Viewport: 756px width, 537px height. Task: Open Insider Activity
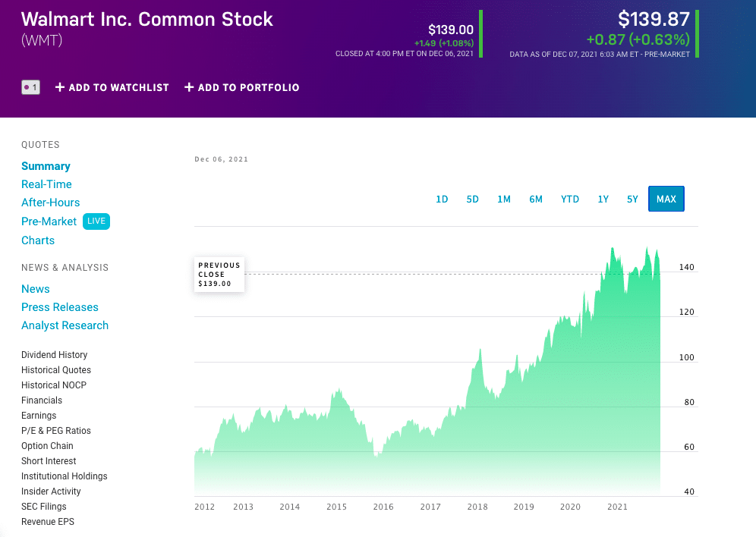click(x=51, y=491)
